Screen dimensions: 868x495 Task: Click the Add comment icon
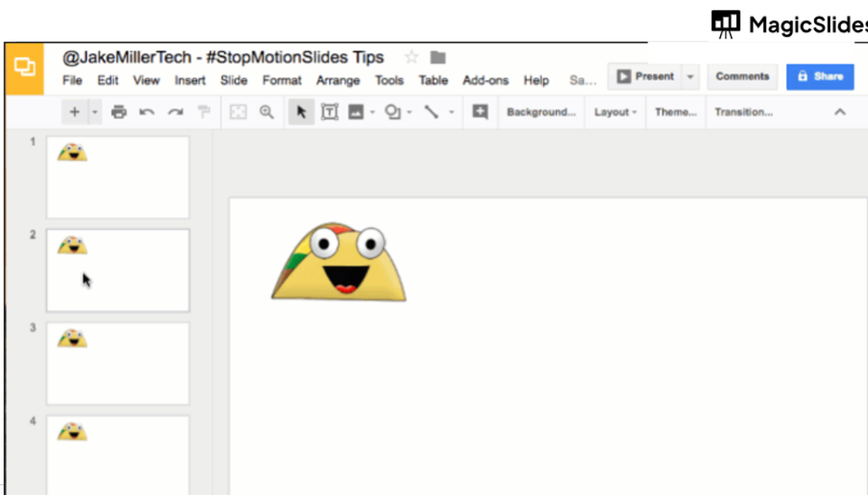point(480,112)
